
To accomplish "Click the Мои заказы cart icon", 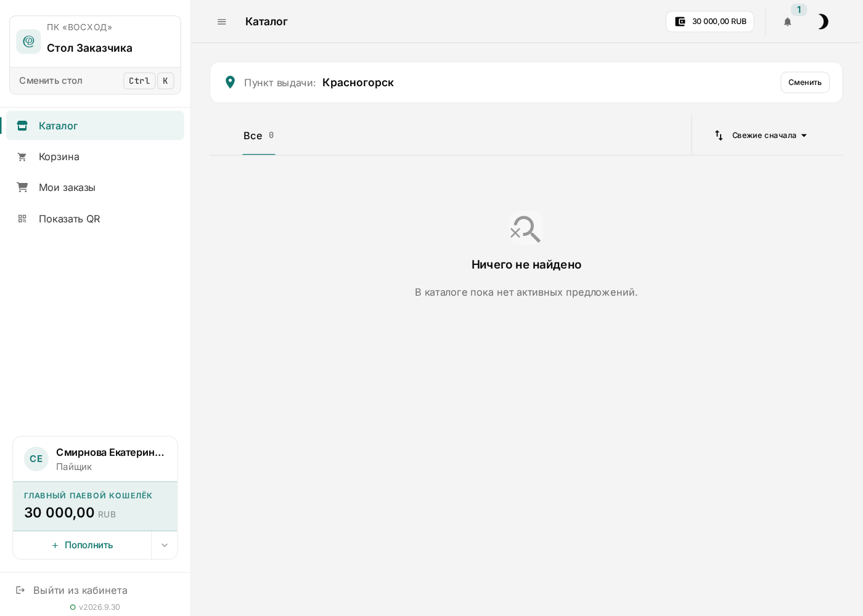I will pyautogui.click(x=22, y=187).
